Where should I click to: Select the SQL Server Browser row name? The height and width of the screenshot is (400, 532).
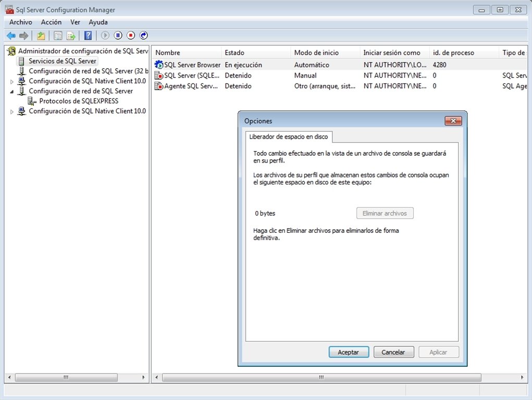(192, 65)
